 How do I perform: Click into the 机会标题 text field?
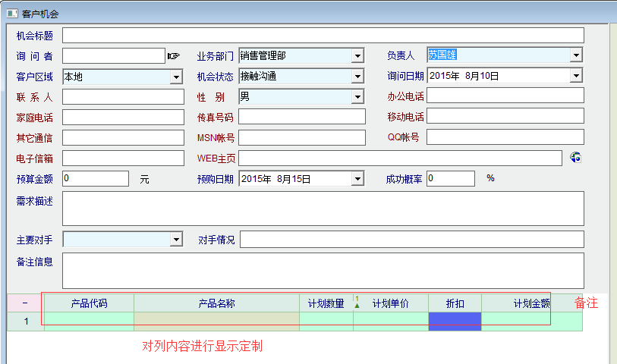tap(323, 36)
